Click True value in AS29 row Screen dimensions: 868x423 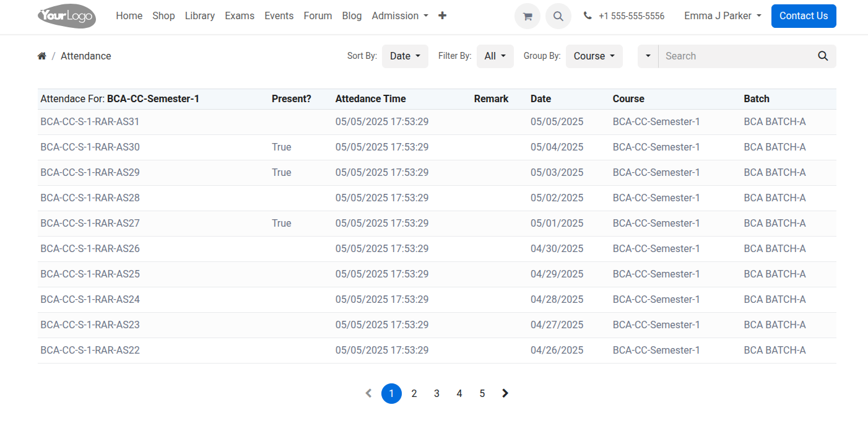282,173
